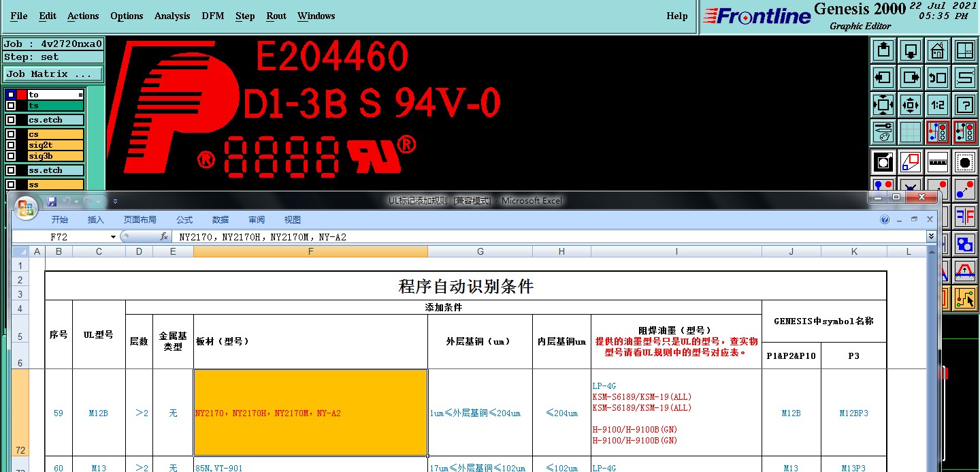Click the blue-red net traffic light icon
This screenshot has height=472, width=980.
937,131
